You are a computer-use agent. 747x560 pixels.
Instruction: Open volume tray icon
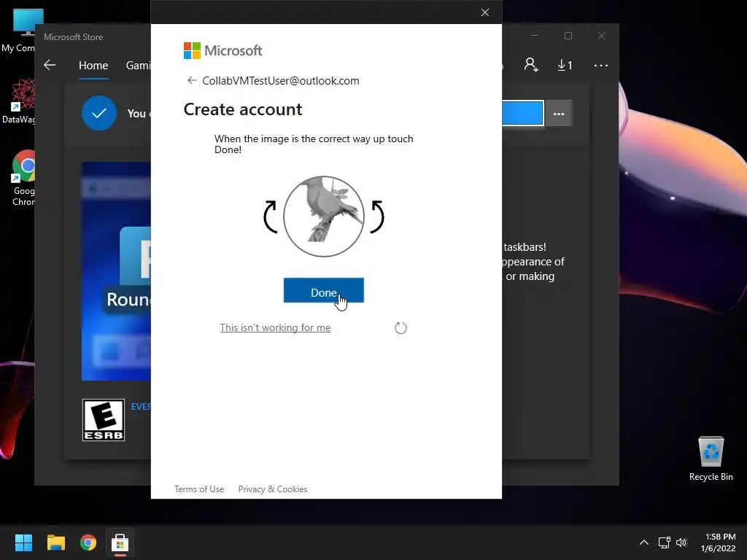click(681, 542)
